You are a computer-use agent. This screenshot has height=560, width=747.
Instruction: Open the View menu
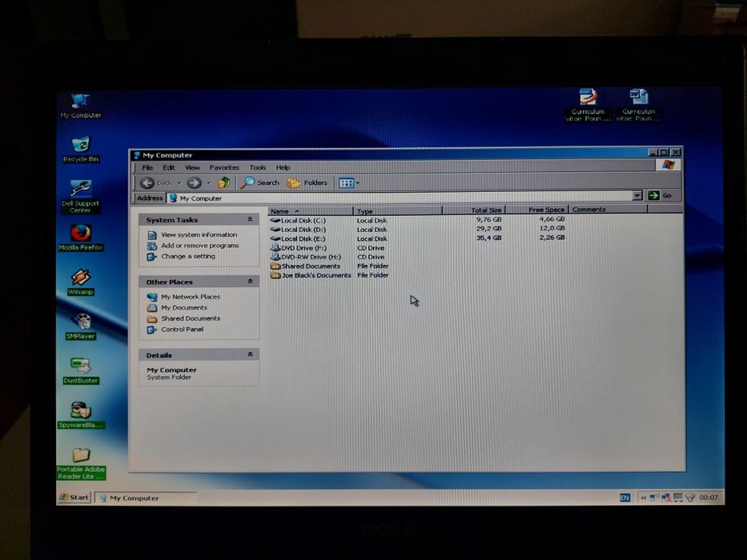pyautogui.click(x=192, y=168)
